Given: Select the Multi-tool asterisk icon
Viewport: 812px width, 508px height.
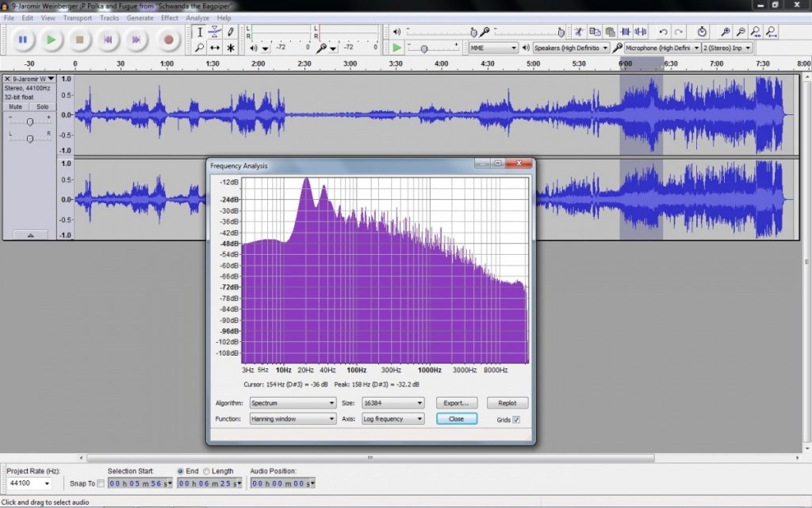Looking at the screenshot, I should tap(231, 48).
